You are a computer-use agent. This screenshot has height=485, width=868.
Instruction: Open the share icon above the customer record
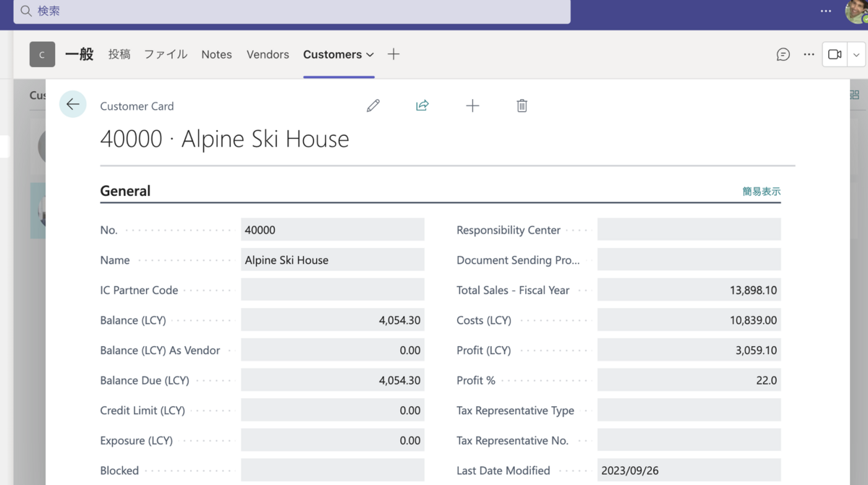[422, 106]
